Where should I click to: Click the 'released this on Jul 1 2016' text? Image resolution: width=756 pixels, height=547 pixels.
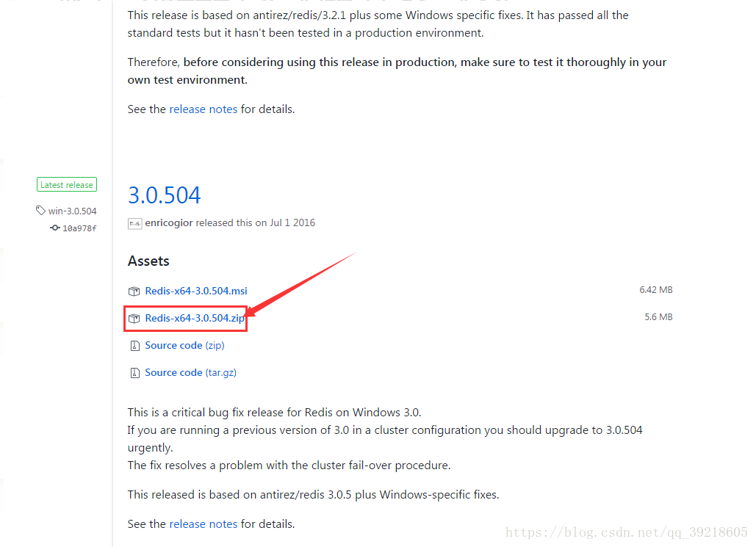tap(255, 222)
